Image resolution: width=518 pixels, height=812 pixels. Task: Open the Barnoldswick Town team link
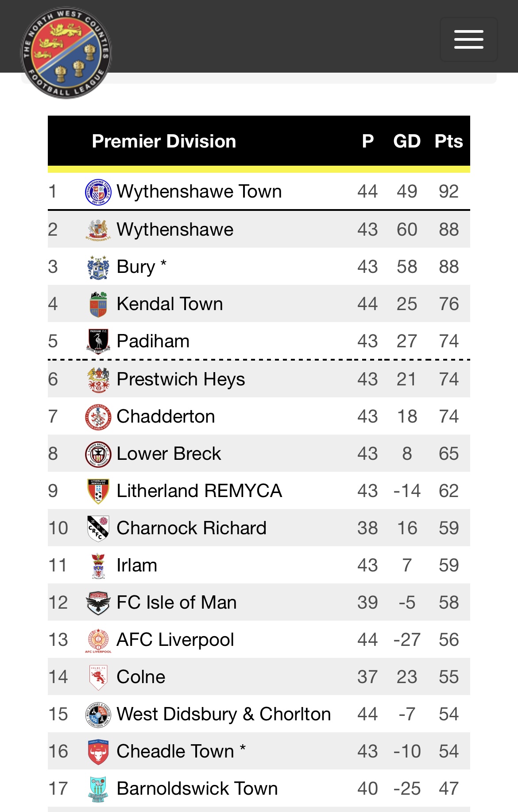(197, 789)
